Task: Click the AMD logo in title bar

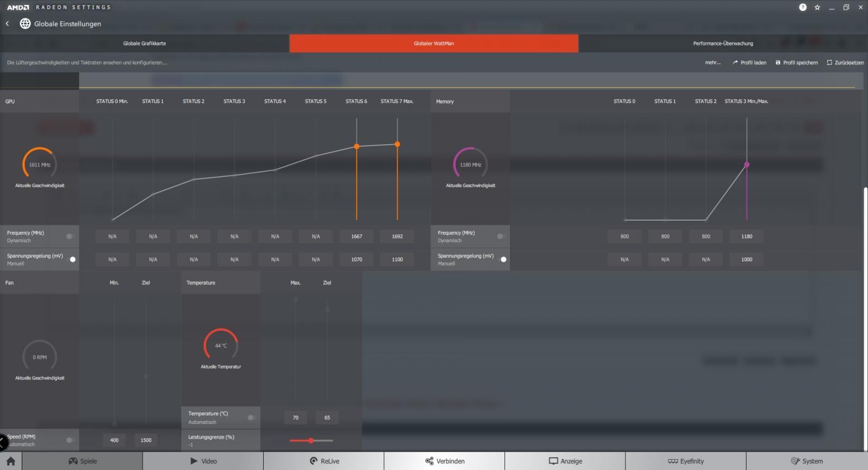Action: pyautogui.click(x=18, y=7)
